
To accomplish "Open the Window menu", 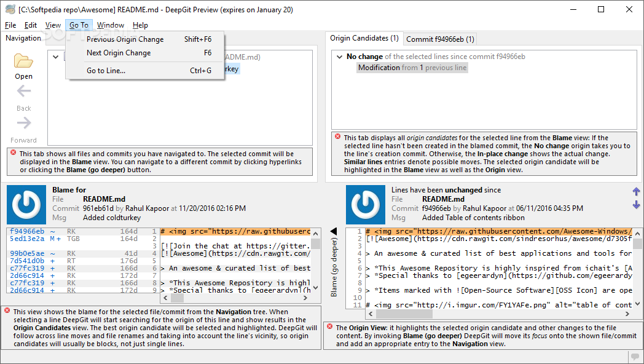I will click(111, 25).
